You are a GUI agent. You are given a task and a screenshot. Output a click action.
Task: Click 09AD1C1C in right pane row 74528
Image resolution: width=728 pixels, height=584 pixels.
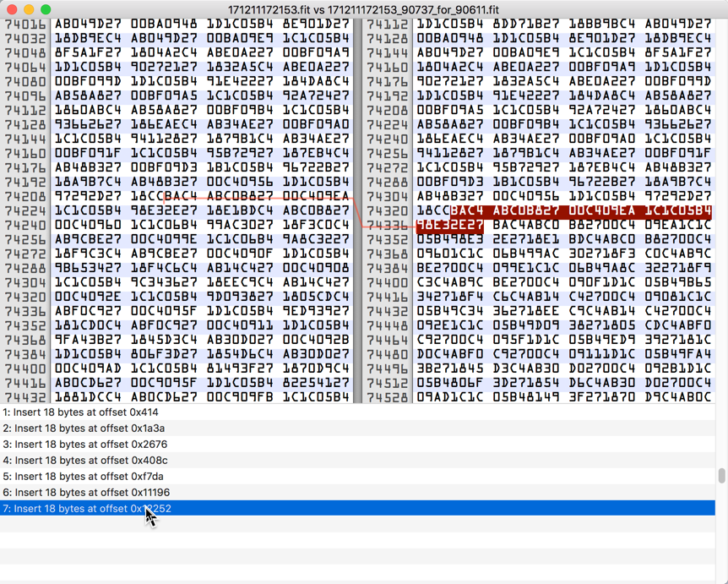[x=450, y=397]
